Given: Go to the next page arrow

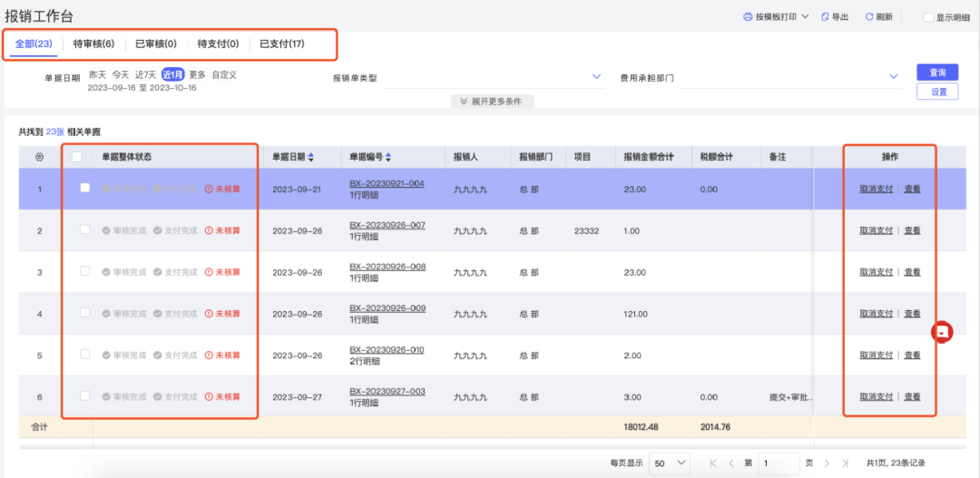Looking at the screenshot, I should [x=827, y=463].
